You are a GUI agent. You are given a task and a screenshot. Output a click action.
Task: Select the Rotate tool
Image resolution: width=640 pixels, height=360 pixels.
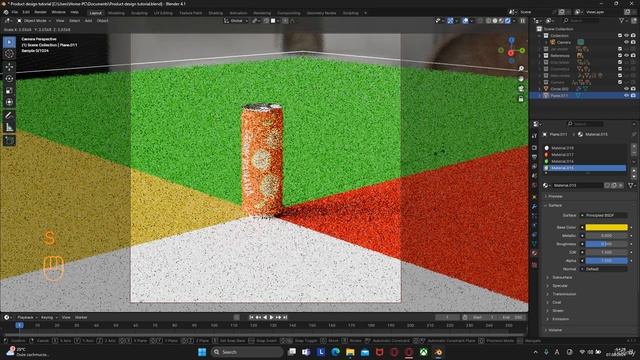[9, 78]
